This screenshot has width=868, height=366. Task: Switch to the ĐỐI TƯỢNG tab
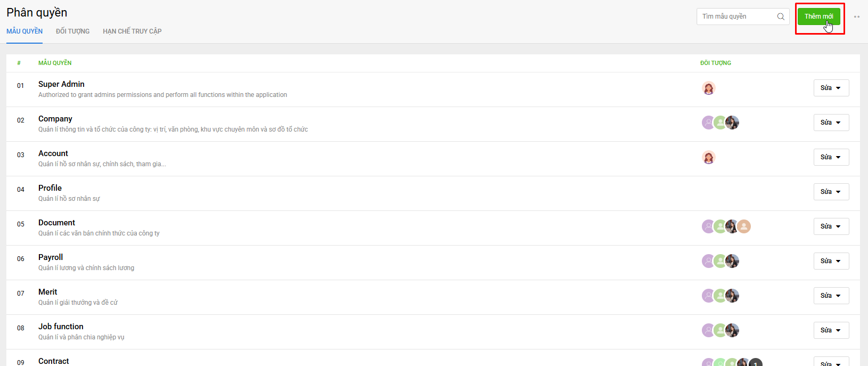72,31
